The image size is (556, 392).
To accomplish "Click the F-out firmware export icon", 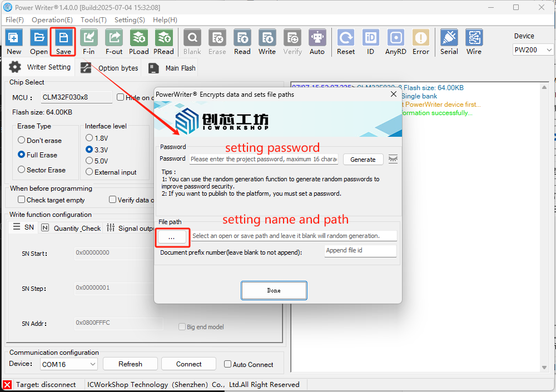I will pos(114,42).
